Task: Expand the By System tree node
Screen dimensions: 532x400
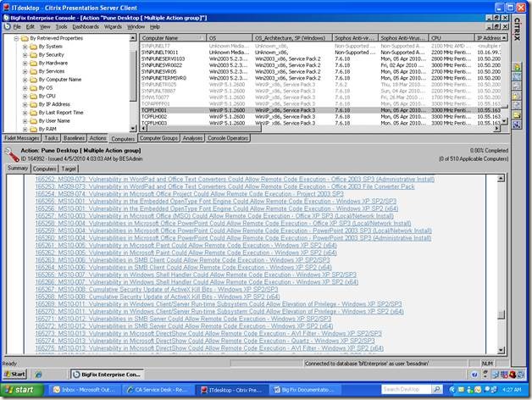Action: point(25,47)
